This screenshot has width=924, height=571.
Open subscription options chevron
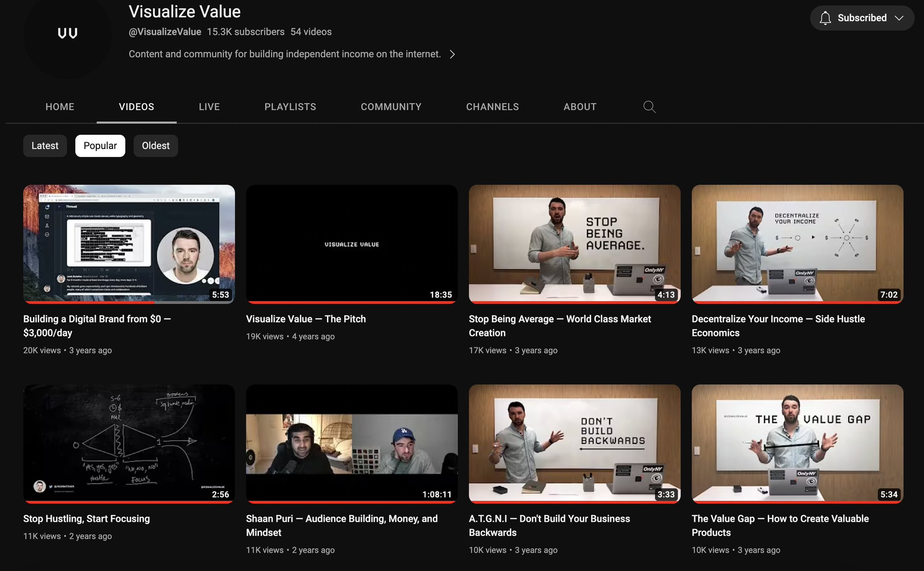point(899,18)
